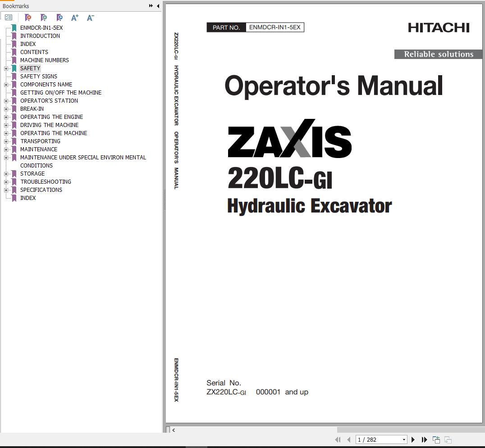Expand the OPERATING THE ENGINE node
Viewport: 485px width, 448px height.
6,117
